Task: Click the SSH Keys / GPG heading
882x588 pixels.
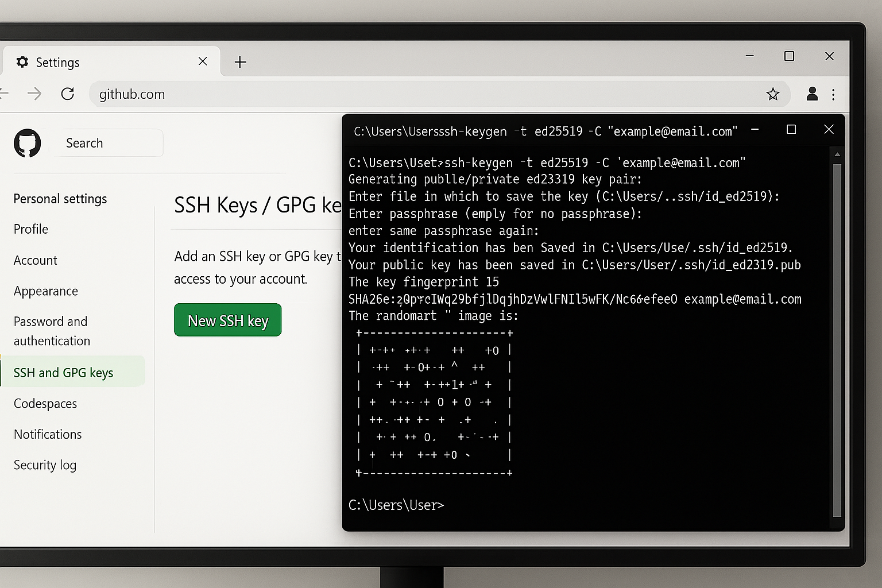Action: [x=258, y=205]
